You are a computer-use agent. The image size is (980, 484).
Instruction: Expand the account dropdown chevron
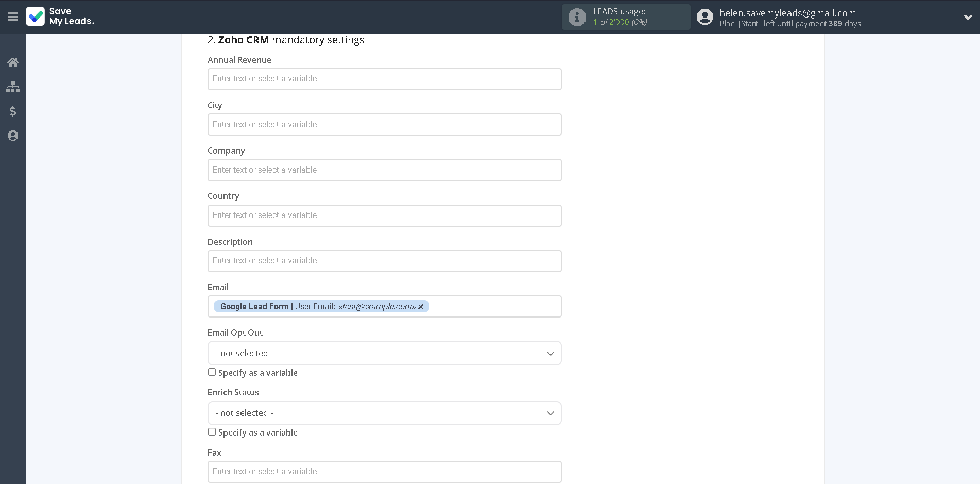(968, 17)
